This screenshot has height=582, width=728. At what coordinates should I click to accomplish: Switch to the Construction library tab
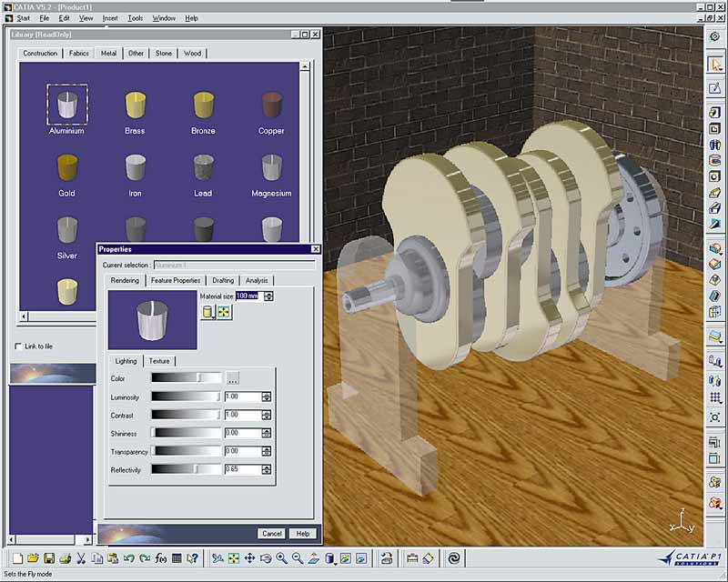coord(40,54)
